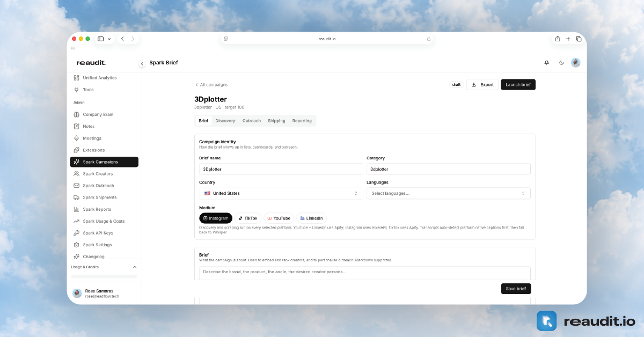644x337 pixels.
Task: Switch to the Outreach tab
Action: [252, 121]
